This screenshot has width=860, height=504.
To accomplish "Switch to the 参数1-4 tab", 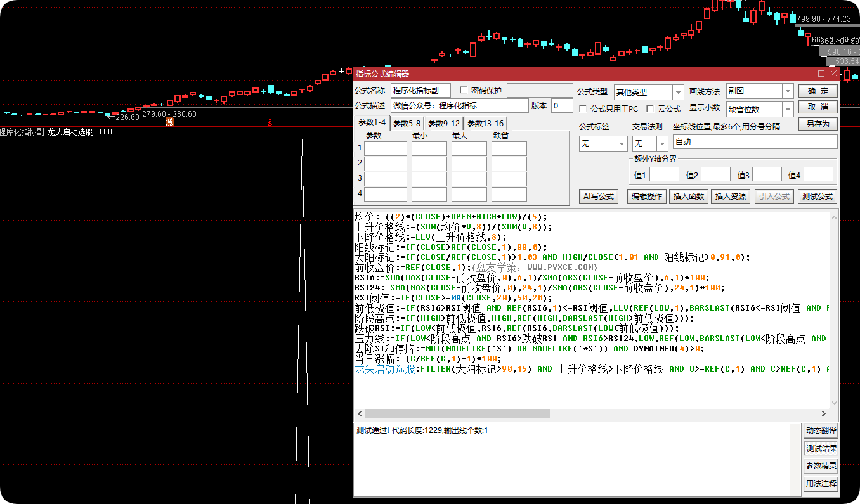I will 372,122.
